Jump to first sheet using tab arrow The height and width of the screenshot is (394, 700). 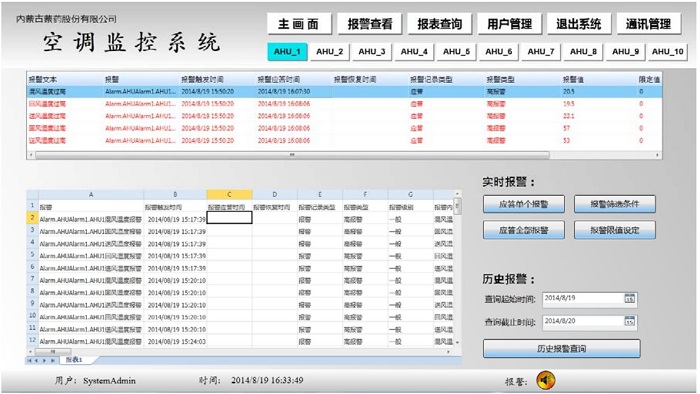(30, 360)
